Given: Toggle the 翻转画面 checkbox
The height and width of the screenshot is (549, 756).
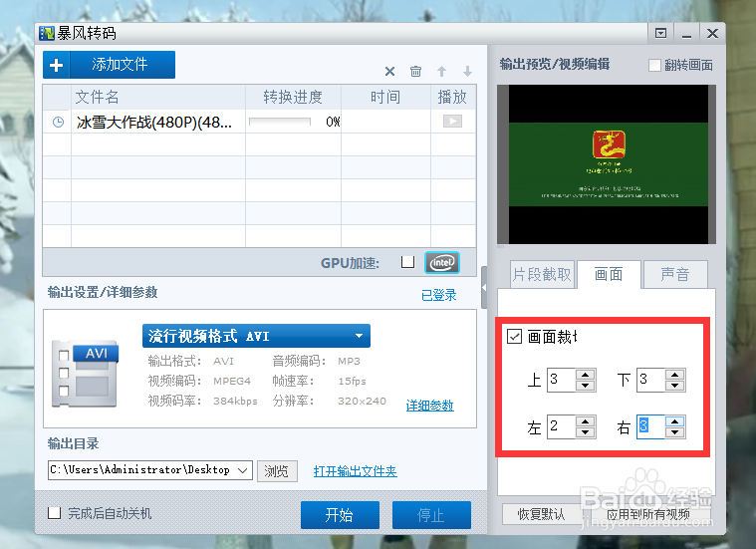Looking at the screenshot, I should pos(654,65).
